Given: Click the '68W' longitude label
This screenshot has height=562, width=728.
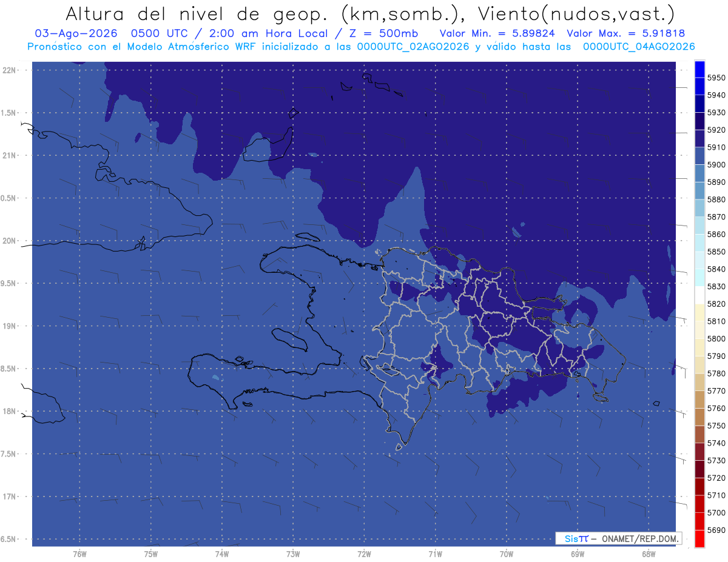Looking at the screenshot, I should (648, 554).
